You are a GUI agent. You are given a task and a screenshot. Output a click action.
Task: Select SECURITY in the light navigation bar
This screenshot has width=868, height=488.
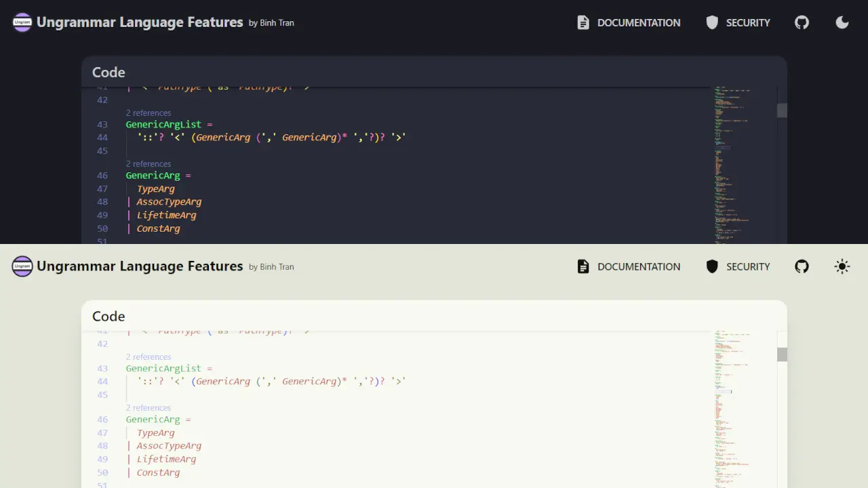point(748,266)
